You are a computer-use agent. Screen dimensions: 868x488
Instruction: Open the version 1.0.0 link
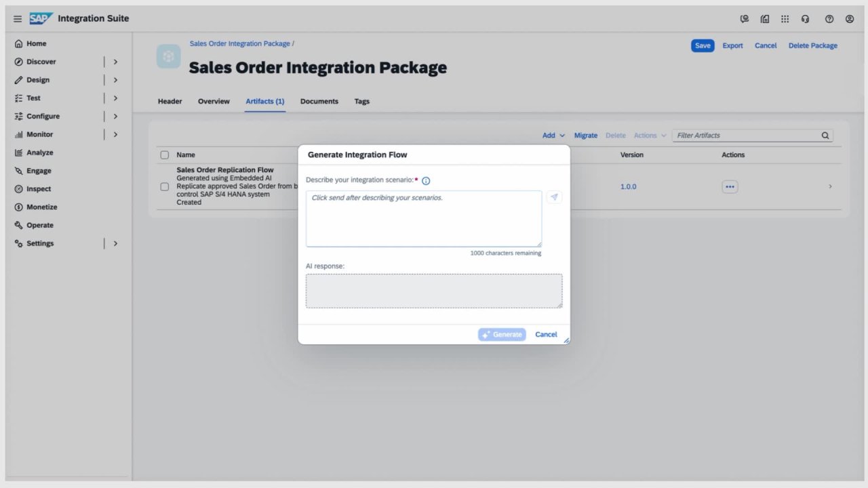click(629, 186)
